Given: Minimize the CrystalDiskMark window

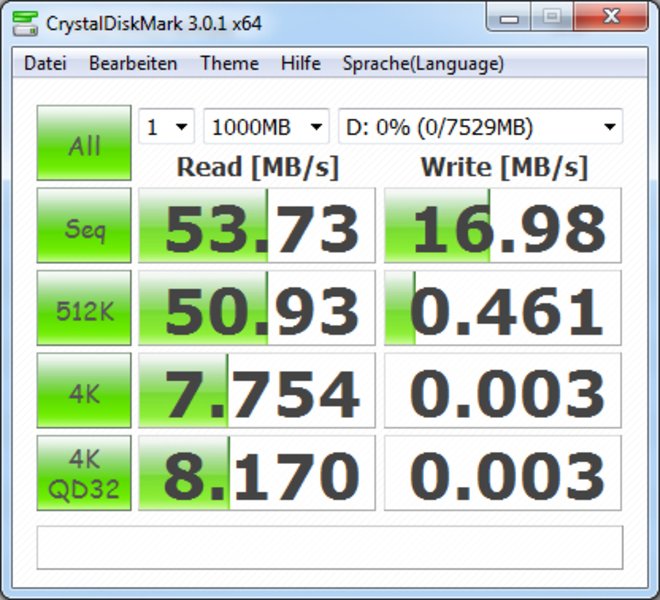Looking at the screenshot, I should [x=508, y=17].
